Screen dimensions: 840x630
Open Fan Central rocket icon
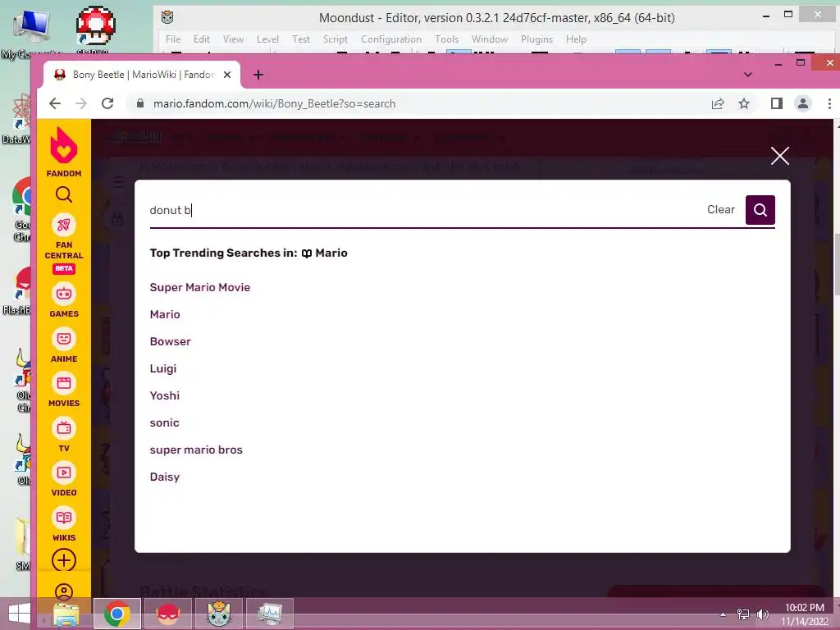coord(64,226)
